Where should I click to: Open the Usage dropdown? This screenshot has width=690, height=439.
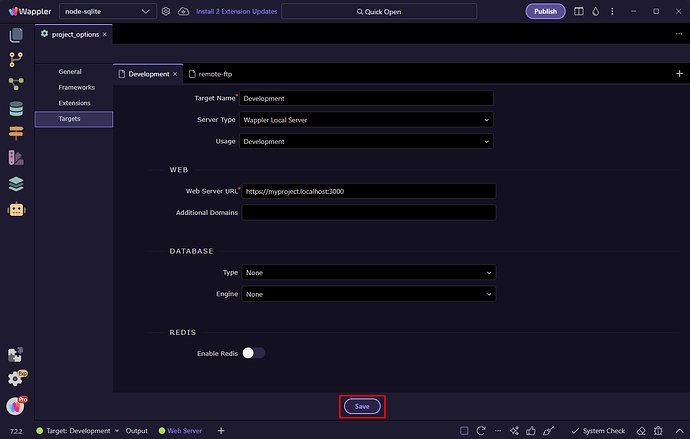[x=368, y=142]
